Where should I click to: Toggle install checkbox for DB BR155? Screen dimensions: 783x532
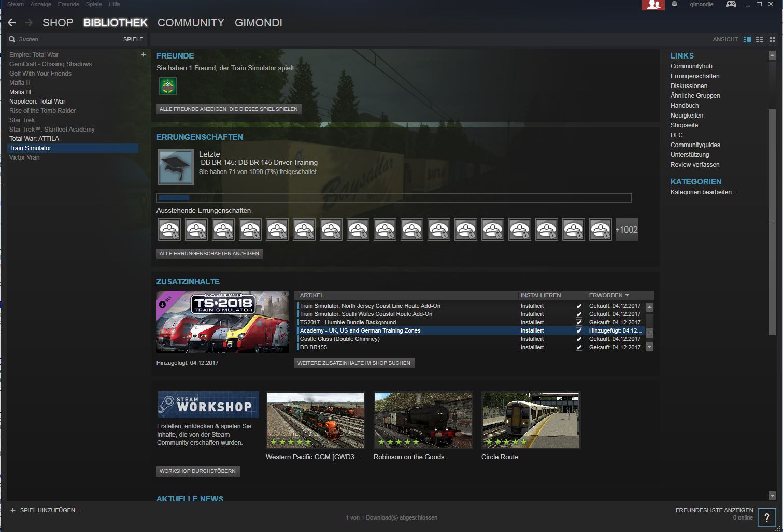pyautogui.click(x=579, y=347)
